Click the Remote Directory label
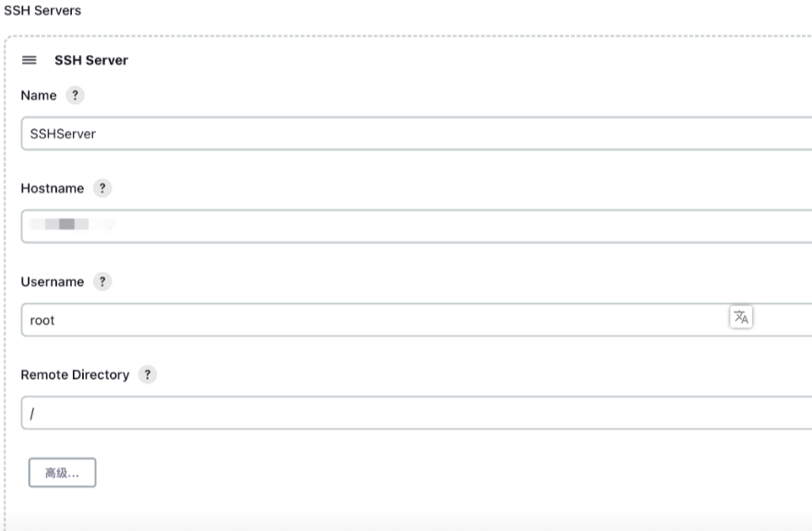The width and height of the screenshot is (812, 531). (75, 374)
